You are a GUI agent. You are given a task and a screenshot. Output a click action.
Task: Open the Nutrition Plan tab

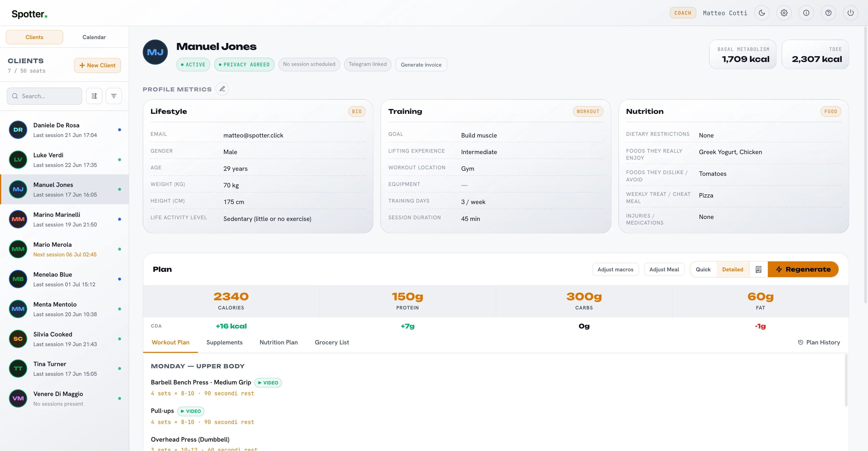coord(279,342)
